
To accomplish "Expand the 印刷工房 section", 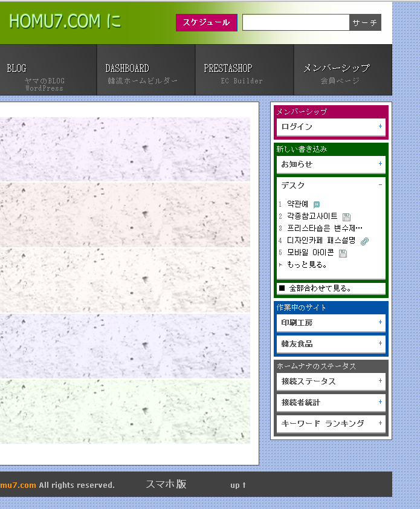I will (x=380, y=322).
